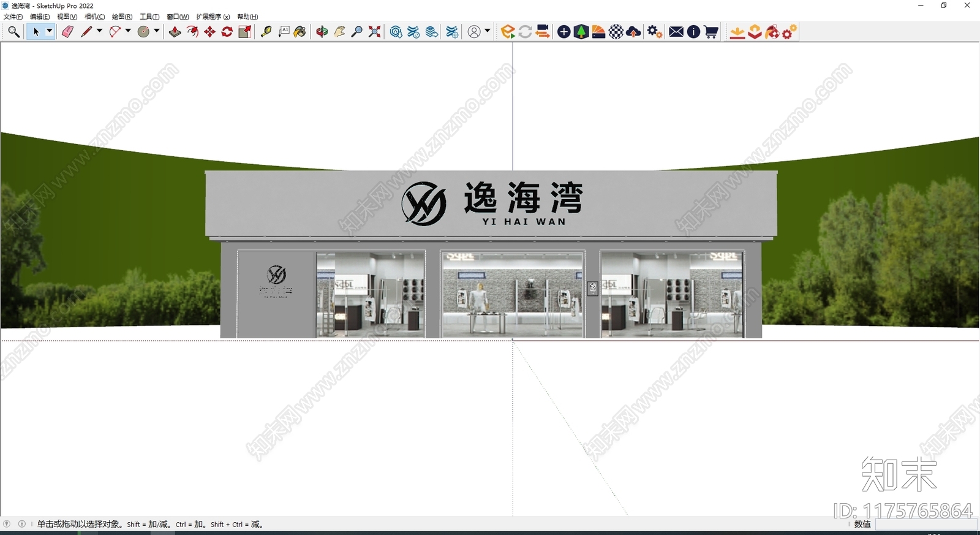Select the Scale tool
Viewport: 980px width, 535px height.
(244, 32)
